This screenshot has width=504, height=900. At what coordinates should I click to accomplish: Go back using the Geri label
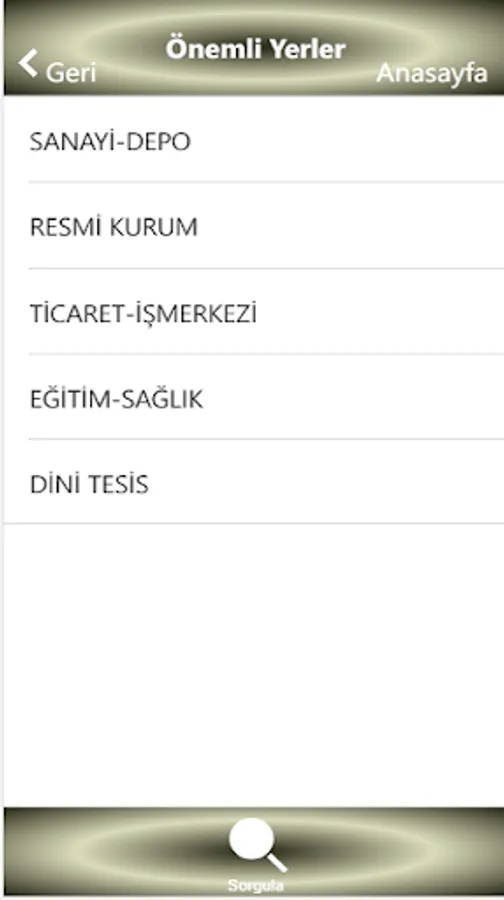coord(71,73)
